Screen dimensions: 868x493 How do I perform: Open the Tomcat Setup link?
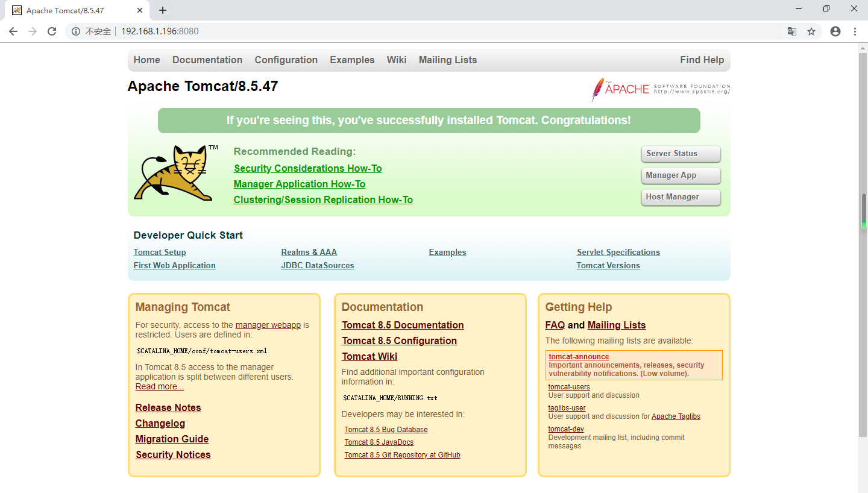pos(160,252)
